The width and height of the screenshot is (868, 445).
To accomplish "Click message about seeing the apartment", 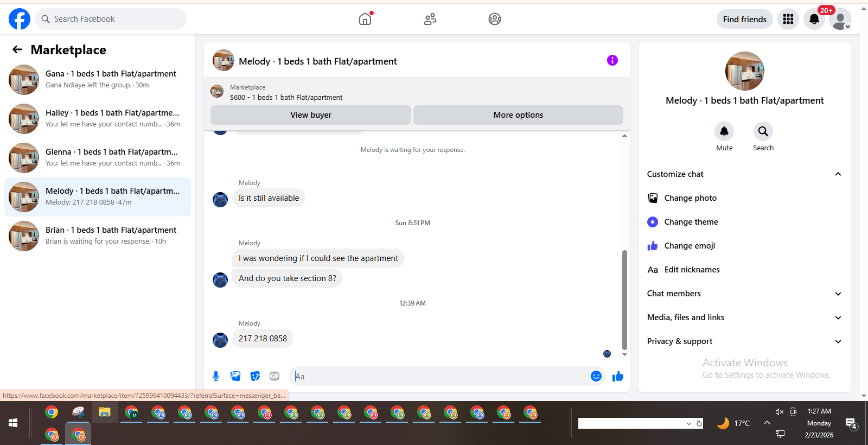I will (318, 258).
